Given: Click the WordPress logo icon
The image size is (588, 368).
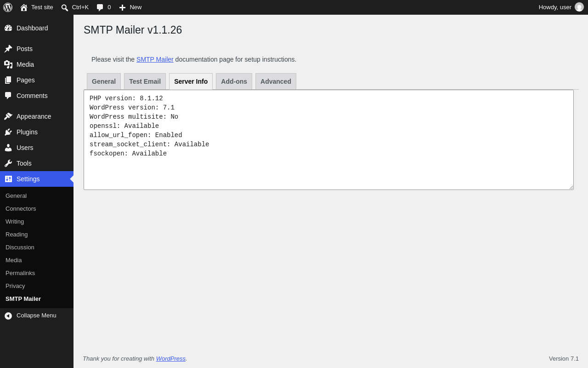Looking at the screenshot, I should tap(8, 7).
